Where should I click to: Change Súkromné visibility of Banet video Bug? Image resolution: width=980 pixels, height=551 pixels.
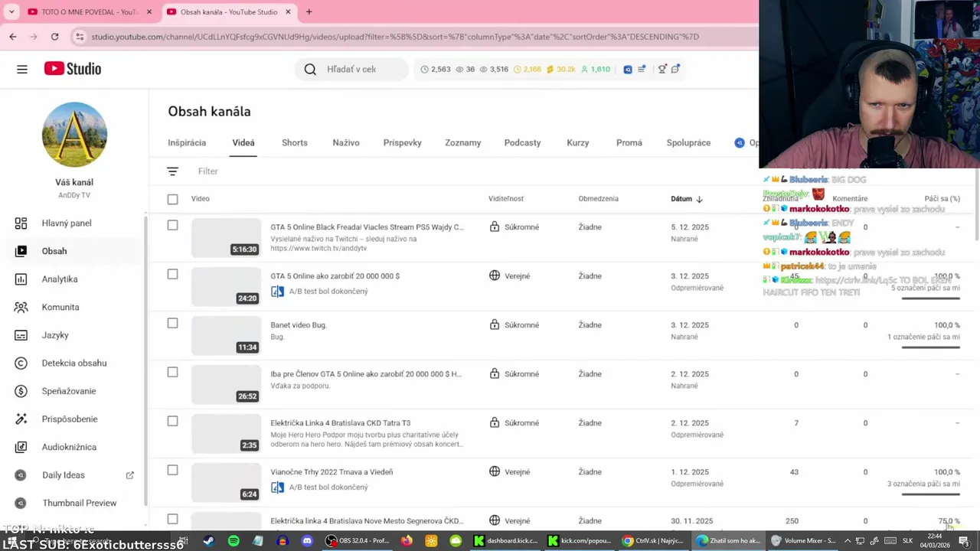pyautogui.click(x=515, y=325)
